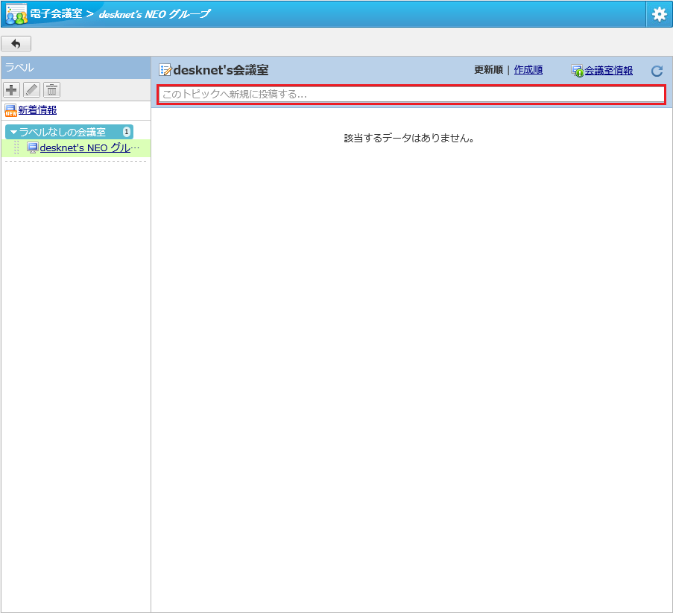Click the unread count badge 1
The height and width of the screenshot is (616, 673).
(126, 132)
